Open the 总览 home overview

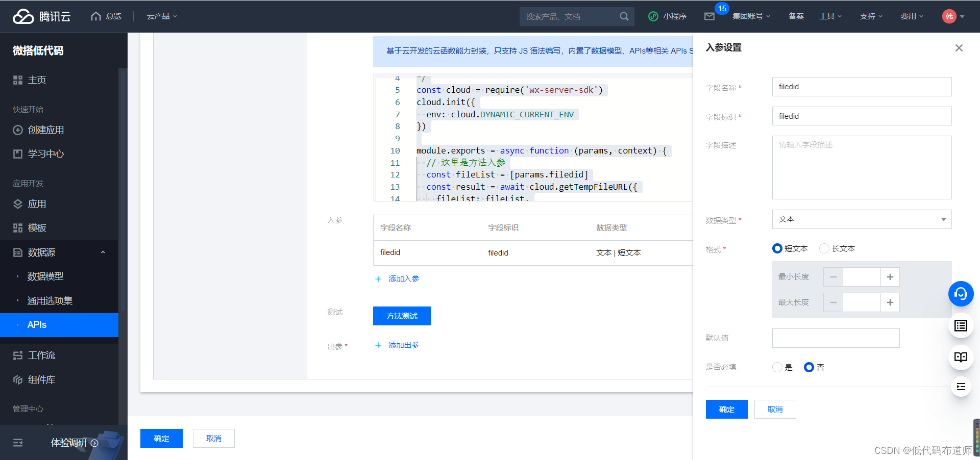coord(106,16)
